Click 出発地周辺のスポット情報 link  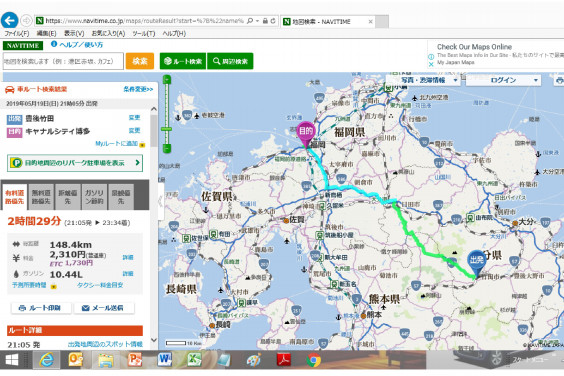pyautogui.click(x=105, y=344)
